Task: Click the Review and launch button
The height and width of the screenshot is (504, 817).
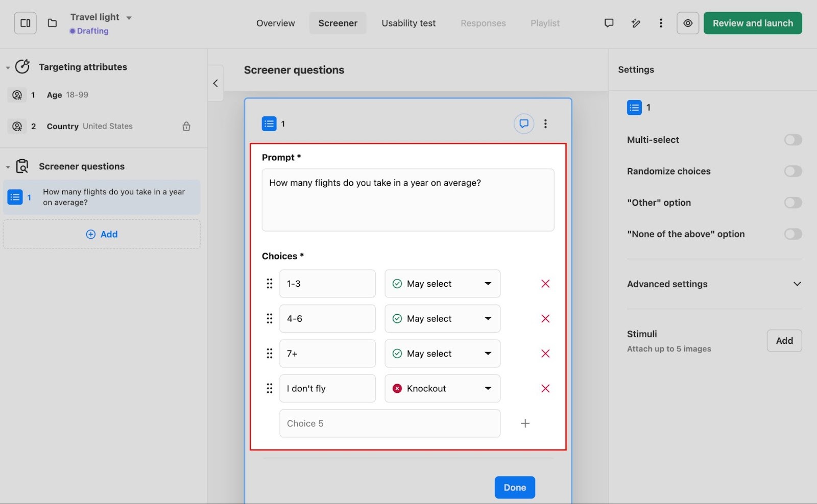Action: click(753, 23)
